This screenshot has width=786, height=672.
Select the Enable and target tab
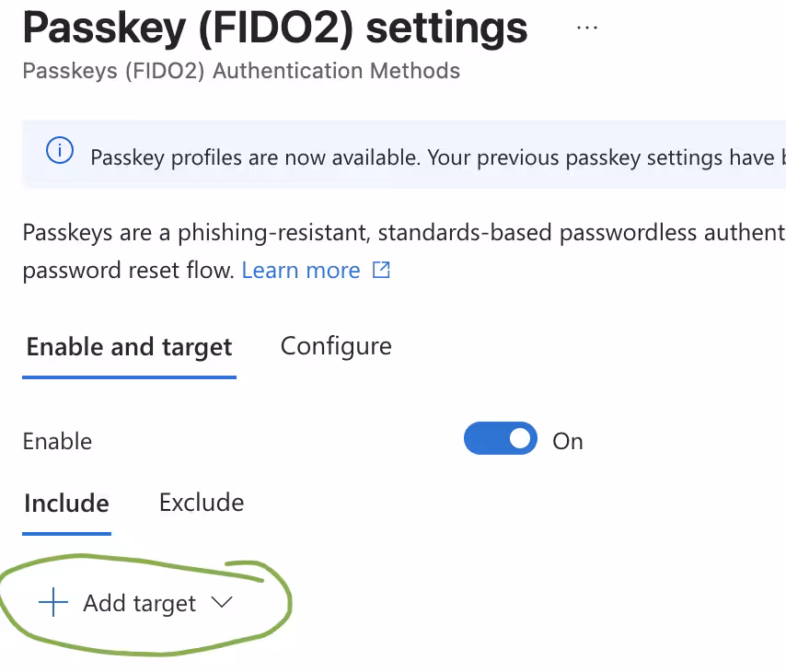click(x=130, y=348)
